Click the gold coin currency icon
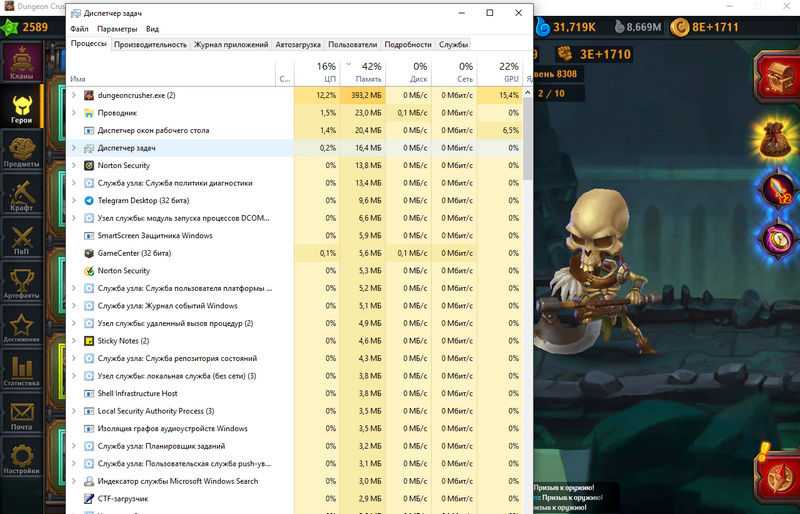Image resolution: width=800 pixels, height=514 pixels. click(x=680, y=27)
